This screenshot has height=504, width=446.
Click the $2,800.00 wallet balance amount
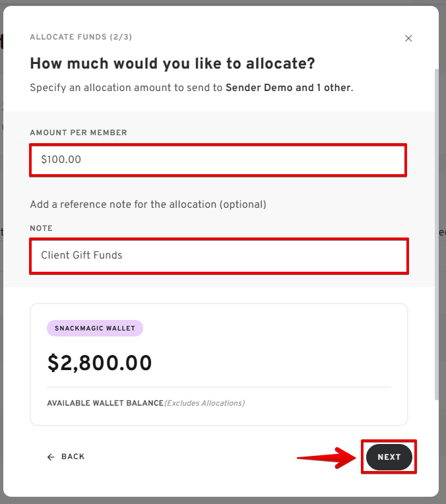point(100,363)
